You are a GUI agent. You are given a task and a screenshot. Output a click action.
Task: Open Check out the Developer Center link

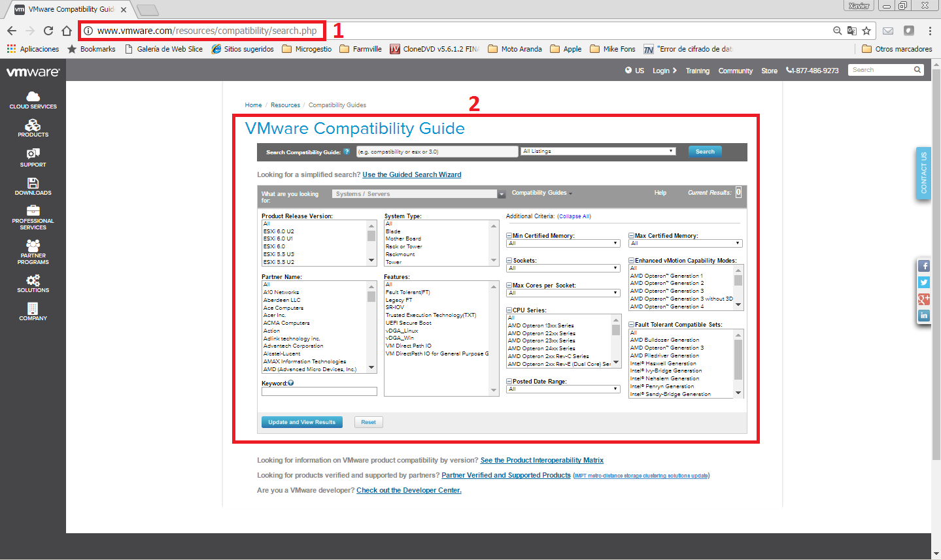(409, 490)
